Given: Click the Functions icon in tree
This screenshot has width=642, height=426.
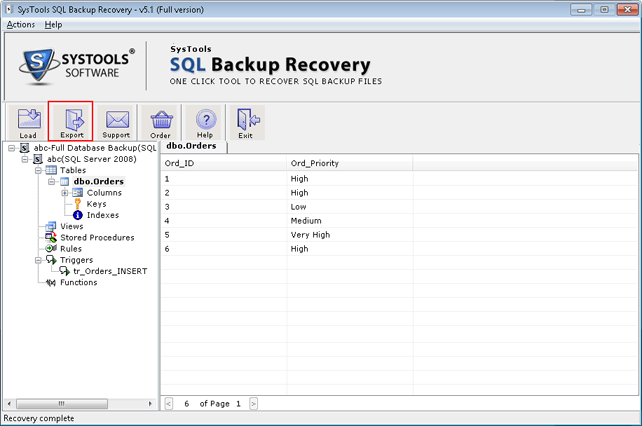Looking at the screenshot, I should pos(51,282).
